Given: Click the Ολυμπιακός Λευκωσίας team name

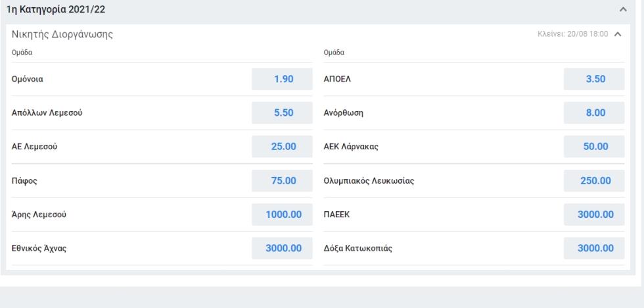Looking at the screenshot, I should click(x=369, y=181).
